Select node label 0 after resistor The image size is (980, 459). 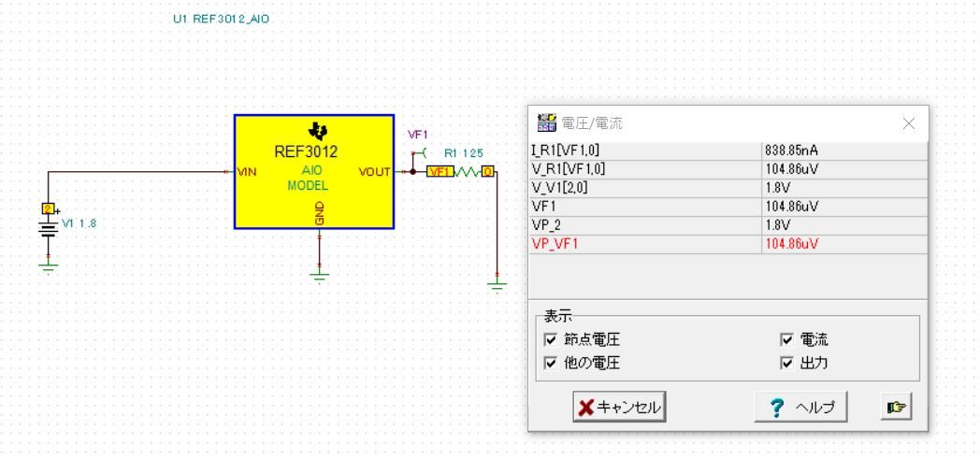coord(487,171)
